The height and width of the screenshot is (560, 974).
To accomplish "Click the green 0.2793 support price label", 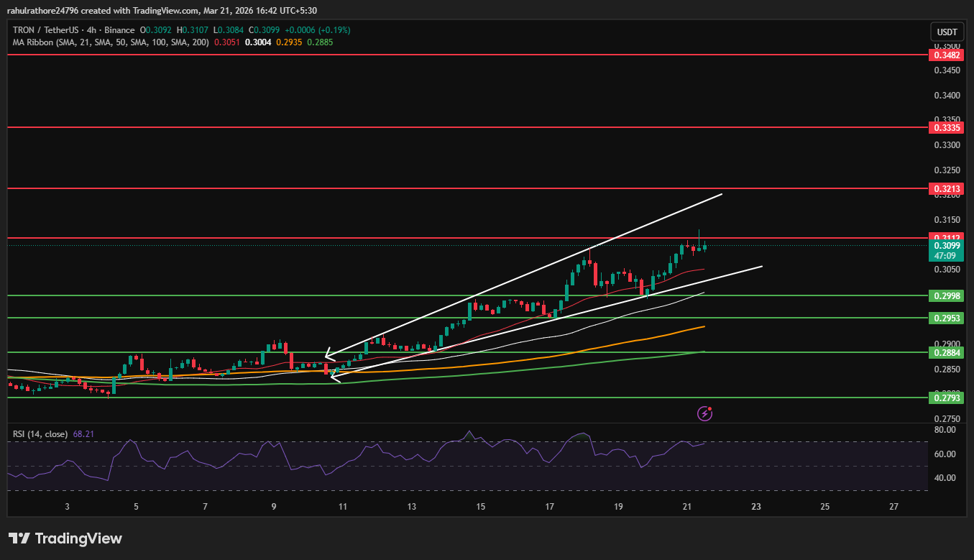I will 947,396.
